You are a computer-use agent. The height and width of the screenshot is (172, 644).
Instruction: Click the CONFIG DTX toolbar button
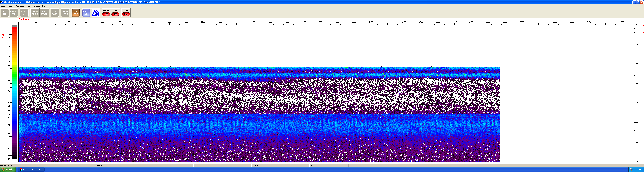14,13
